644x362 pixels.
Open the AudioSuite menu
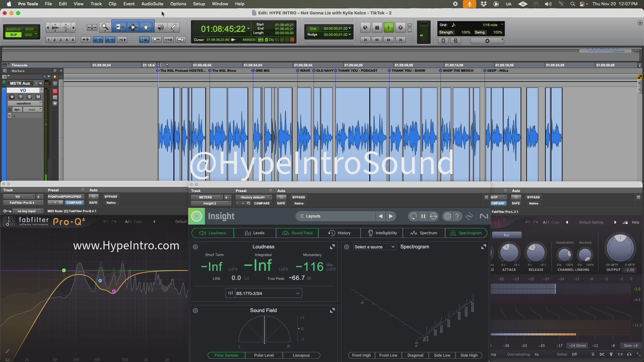coord(152,4)
